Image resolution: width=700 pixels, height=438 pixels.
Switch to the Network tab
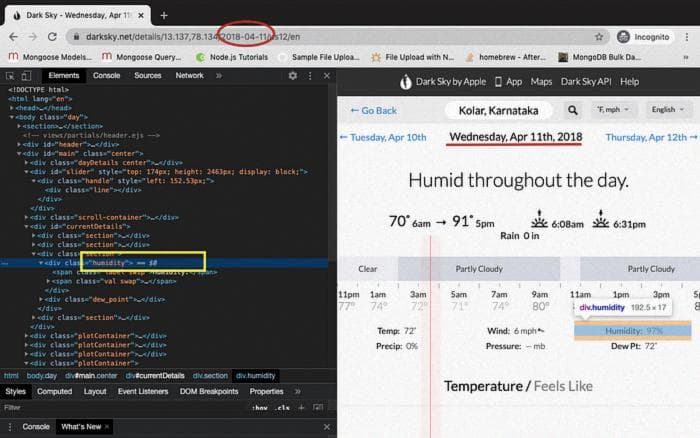tap(189, 76)
